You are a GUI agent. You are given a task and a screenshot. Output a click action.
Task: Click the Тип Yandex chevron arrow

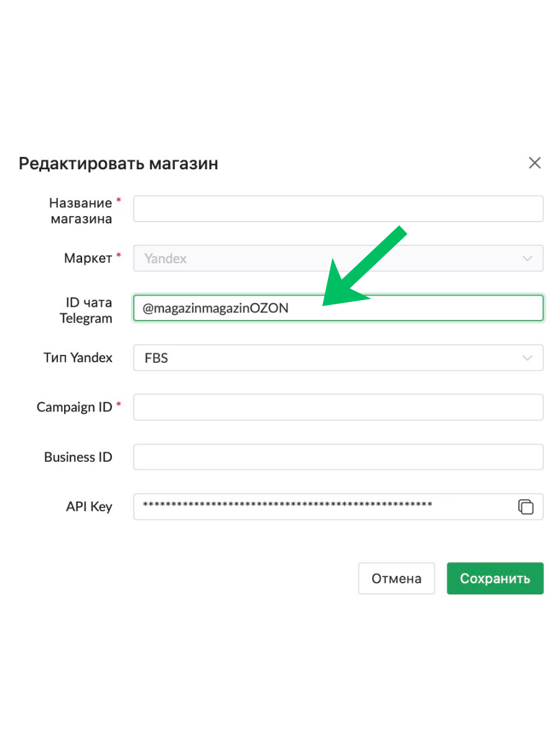(528, 358)
